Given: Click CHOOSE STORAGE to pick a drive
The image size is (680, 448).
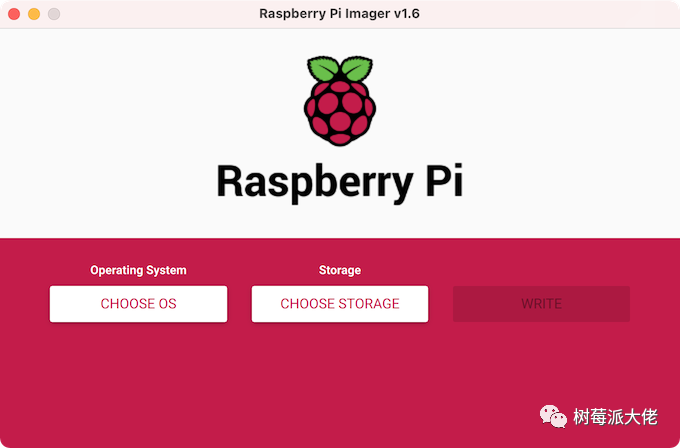Looking at the screenshot, I should pos(340,304).
